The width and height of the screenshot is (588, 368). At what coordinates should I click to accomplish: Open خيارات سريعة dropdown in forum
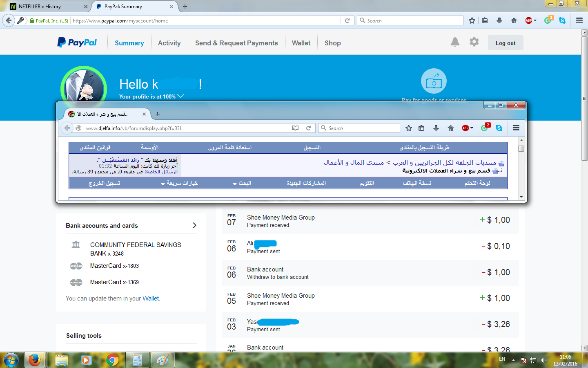pos(179,183)
